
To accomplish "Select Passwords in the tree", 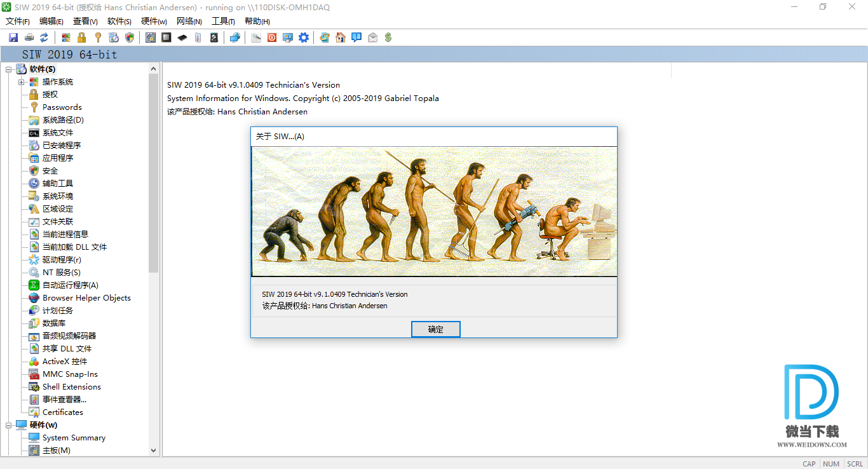I will point(62,107).
